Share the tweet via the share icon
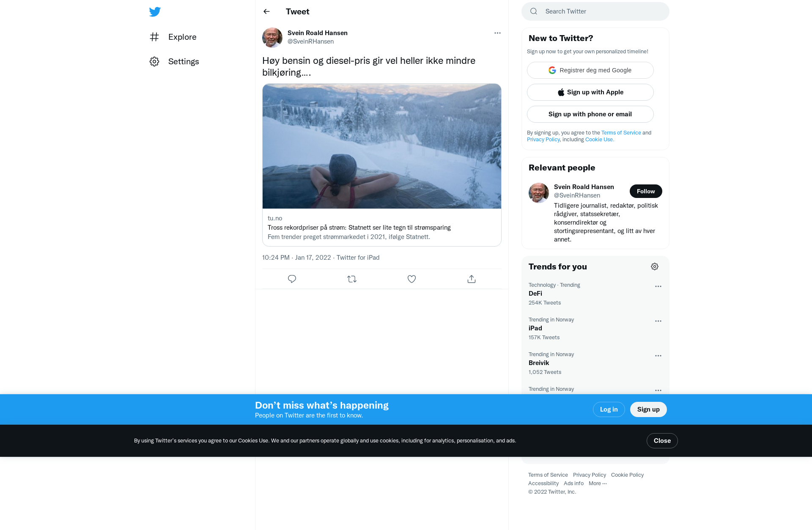Image resolution: width=812 pixels, height=530 pixels. coord(472,279)
